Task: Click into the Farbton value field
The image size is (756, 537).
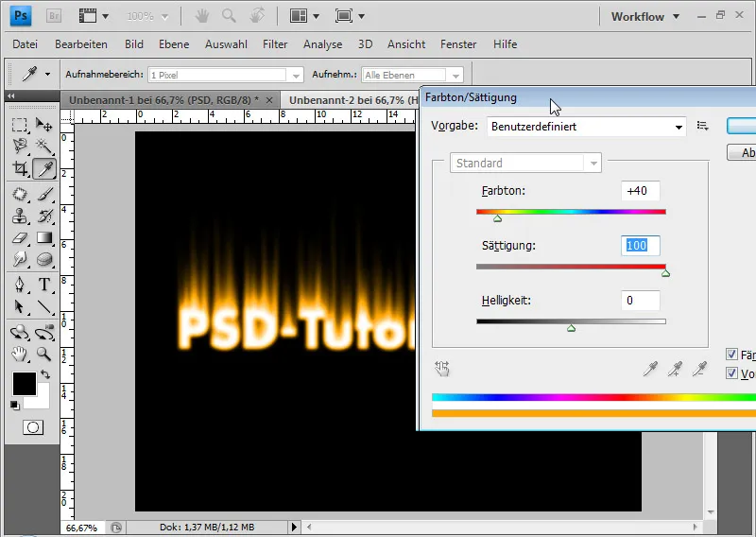Action: pos(641,191)
